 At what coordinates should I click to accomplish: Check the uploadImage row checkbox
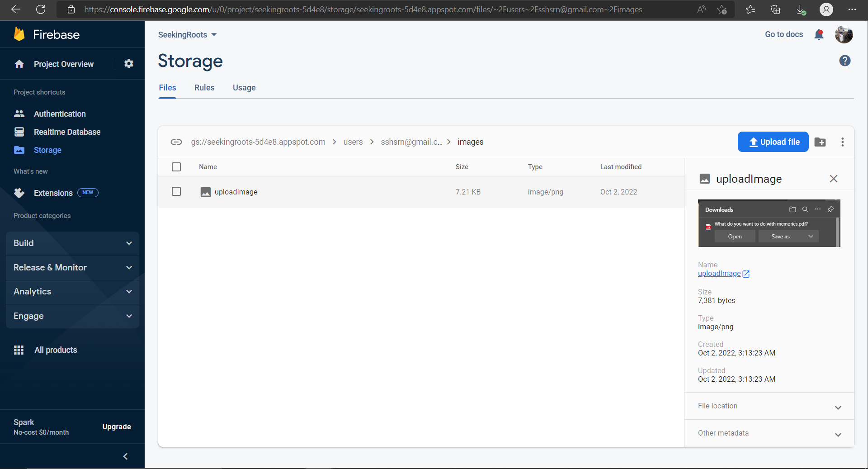[x=176, y=192]
